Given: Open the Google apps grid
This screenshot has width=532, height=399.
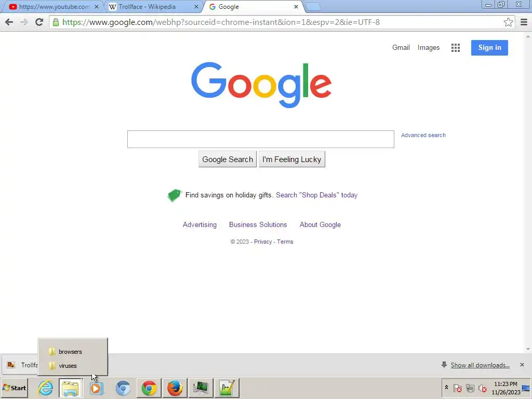Looking at the screenshot, I should point(455,48).
